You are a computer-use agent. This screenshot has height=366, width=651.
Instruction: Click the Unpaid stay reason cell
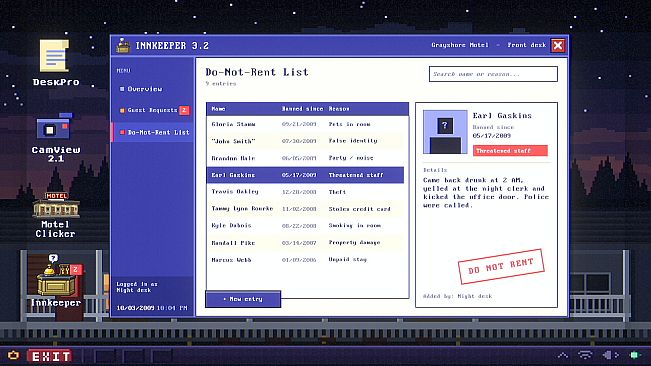[348, 260]
